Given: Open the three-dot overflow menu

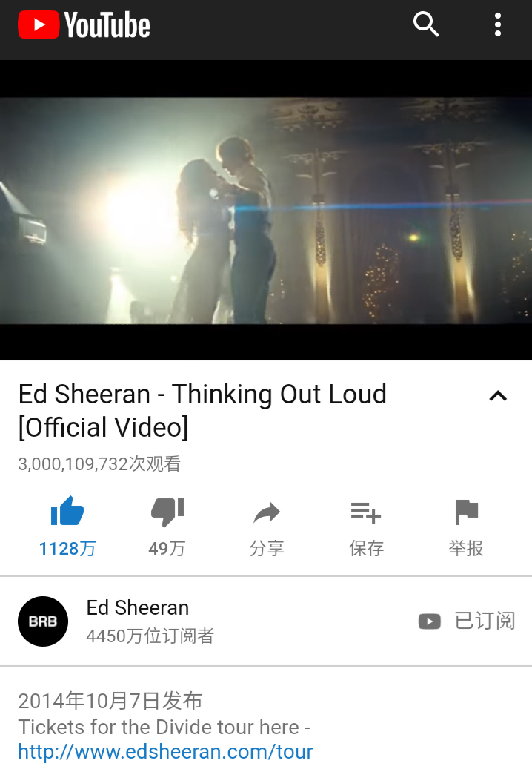Looking at the screenshot, I should click(498, 24).
